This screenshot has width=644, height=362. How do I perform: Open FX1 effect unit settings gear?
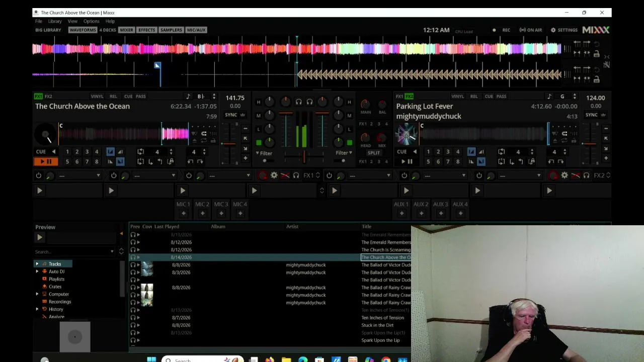pyautogui.click(x=274, y=175)
